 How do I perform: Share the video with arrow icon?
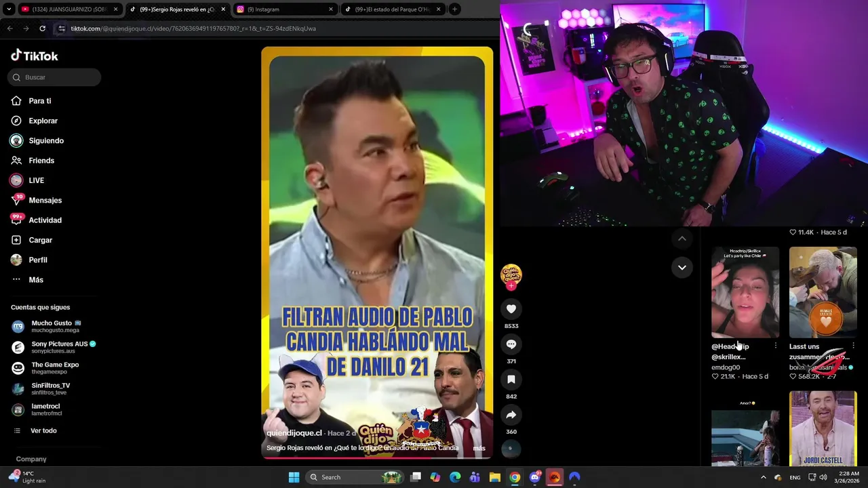pos(511,415)
